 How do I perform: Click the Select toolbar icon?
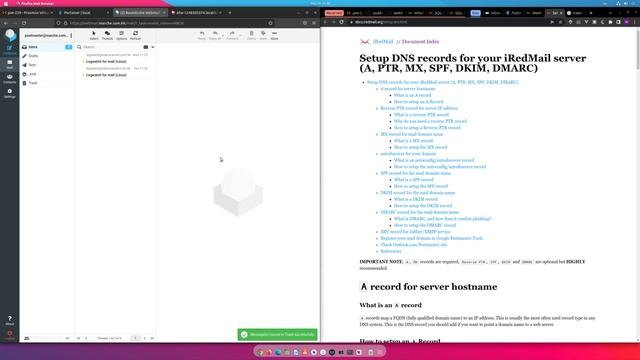[94, 36]
